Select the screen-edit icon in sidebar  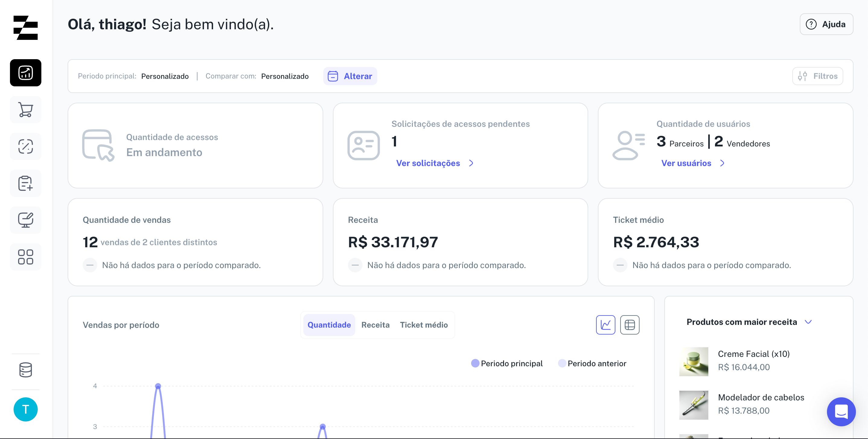point(25,220)
